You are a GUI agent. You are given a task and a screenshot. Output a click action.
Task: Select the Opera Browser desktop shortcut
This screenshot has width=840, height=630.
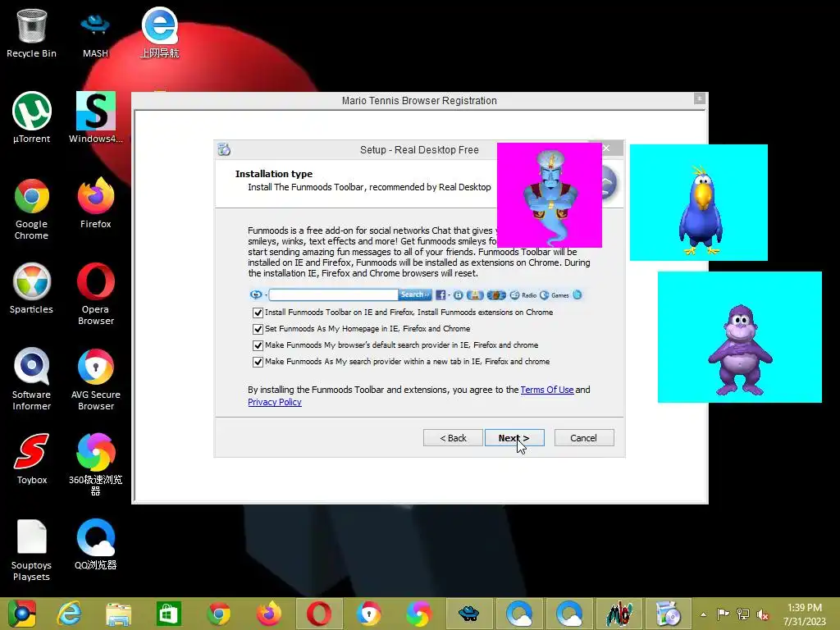(95, 294)
